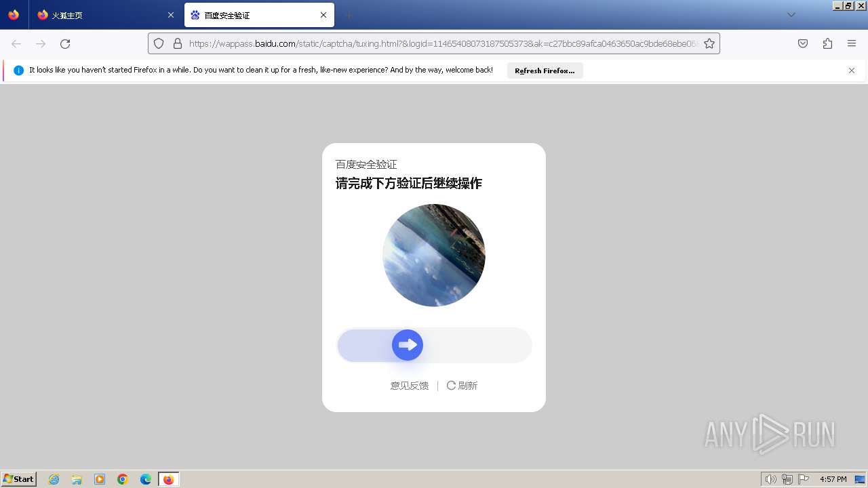Launch Microsoft Edge from taskbar
This screenshot has height=488, width=868.
pos(146,479)
